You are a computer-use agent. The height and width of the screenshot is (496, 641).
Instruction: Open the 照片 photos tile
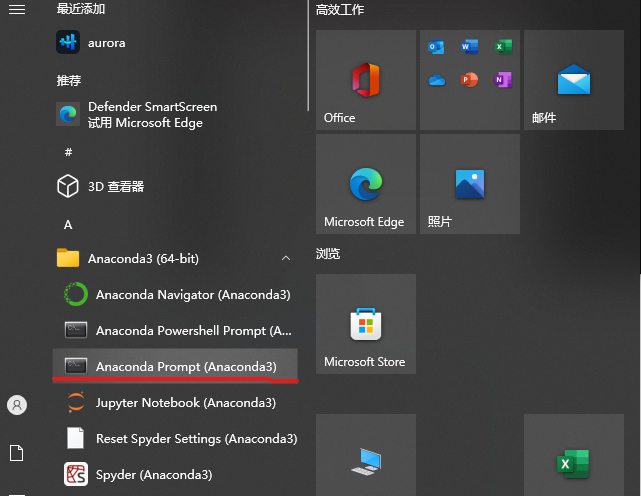point(470,184)
